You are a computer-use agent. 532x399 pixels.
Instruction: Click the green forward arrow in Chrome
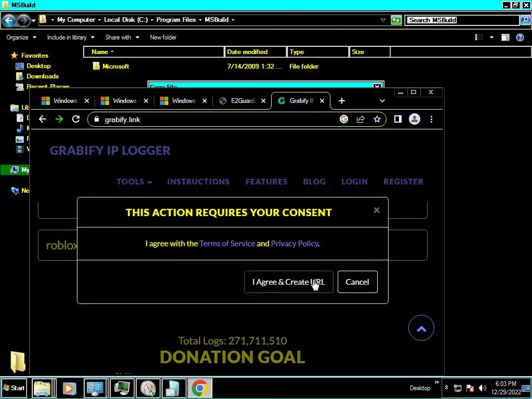59,119
